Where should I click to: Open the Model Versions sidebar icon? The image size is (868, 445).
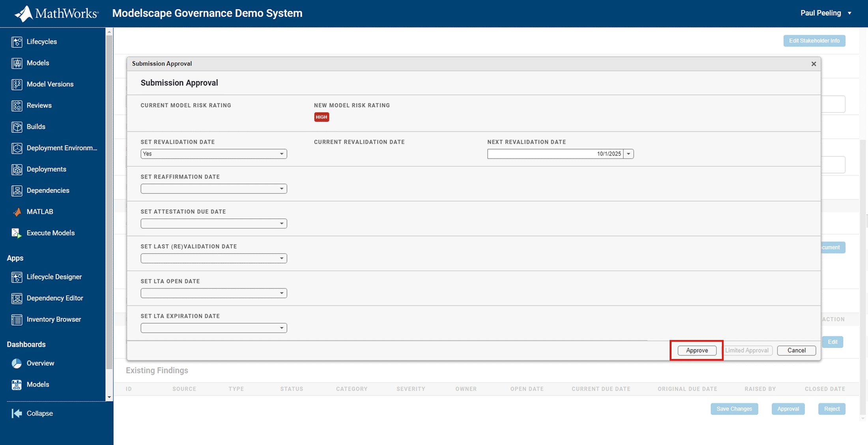[17, 84]
